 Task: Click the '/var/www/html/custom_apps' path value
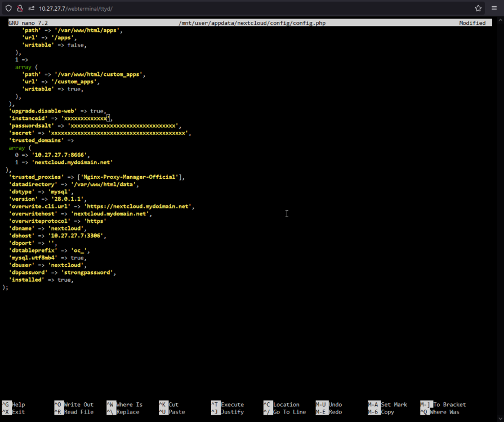pos(99,74)
